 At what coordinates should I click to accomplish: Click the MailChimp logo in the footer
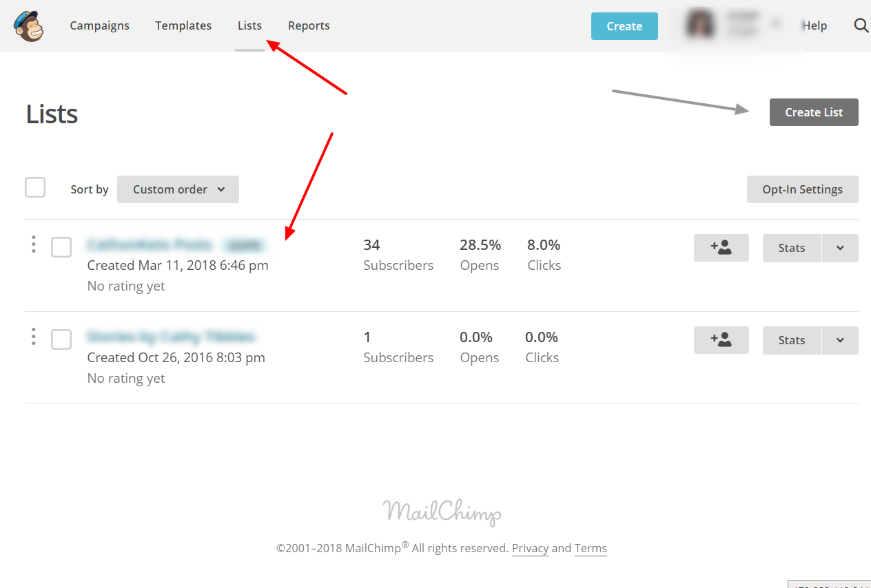(442, 512)
